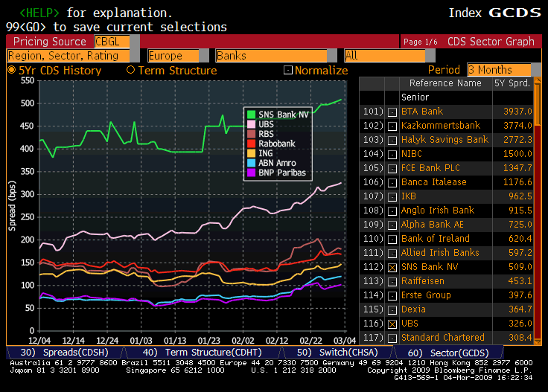
Task: Click the yellow ING legend swatch
Action: 251,153
